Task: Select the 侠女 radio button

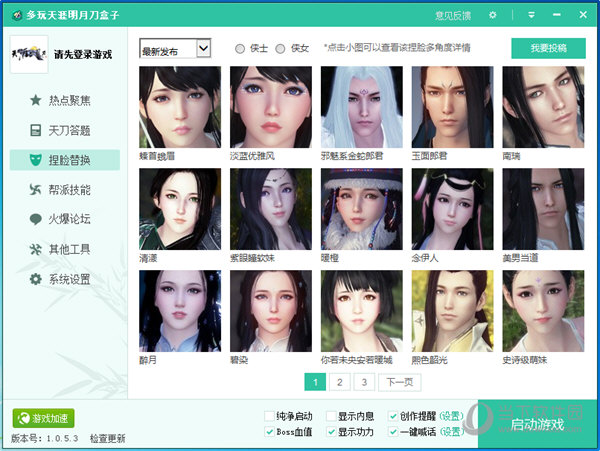Action: 280,49
